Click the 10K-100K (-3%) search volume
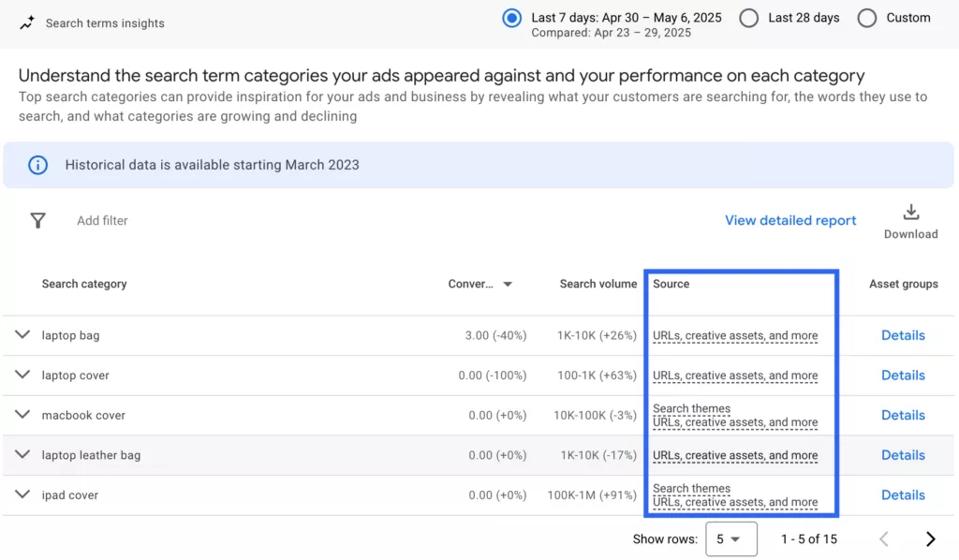This screenshot has width=959, height=560. (x=595, y=415)
